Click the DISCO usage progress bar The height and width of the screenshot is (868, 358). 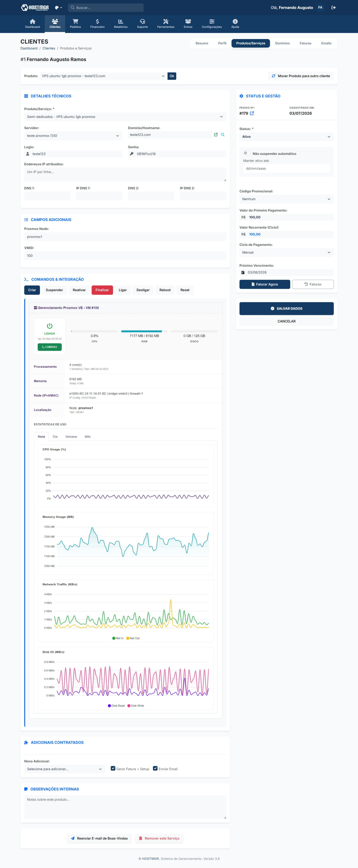(194, 331)
